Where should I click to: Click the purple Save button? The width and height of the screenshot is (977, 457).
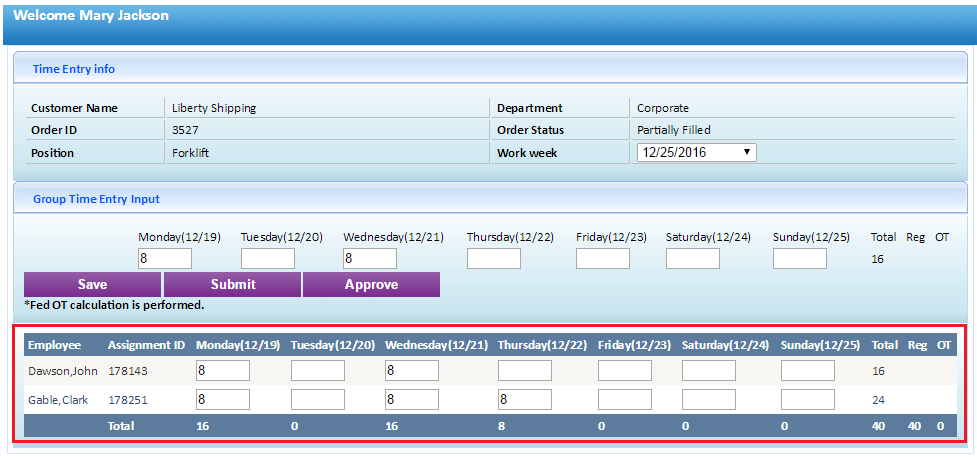pyautogui.click(x=92, y=284)
